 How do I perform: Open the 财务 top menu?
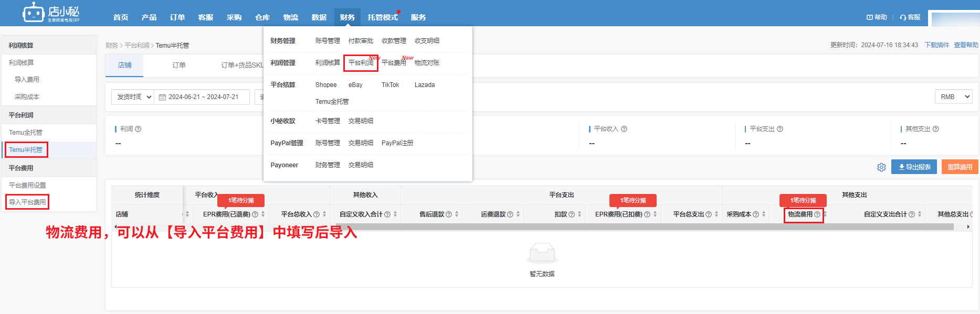pos(347,17)
